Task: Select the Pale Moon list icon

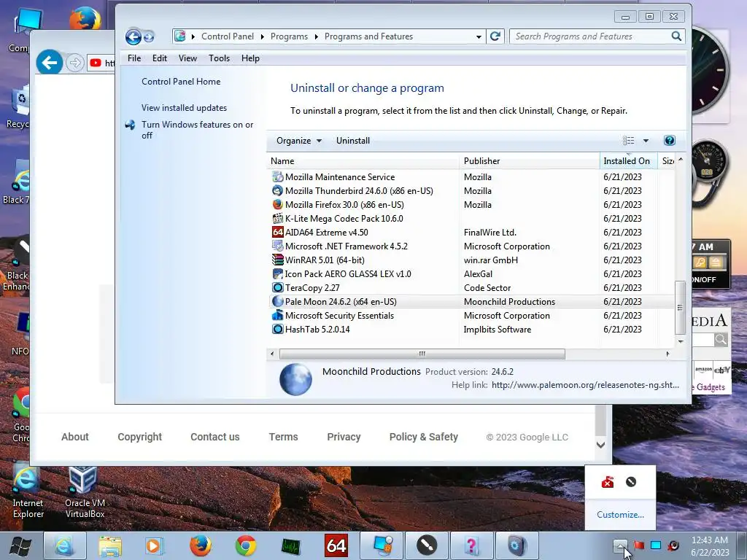Action: [277, 301]
